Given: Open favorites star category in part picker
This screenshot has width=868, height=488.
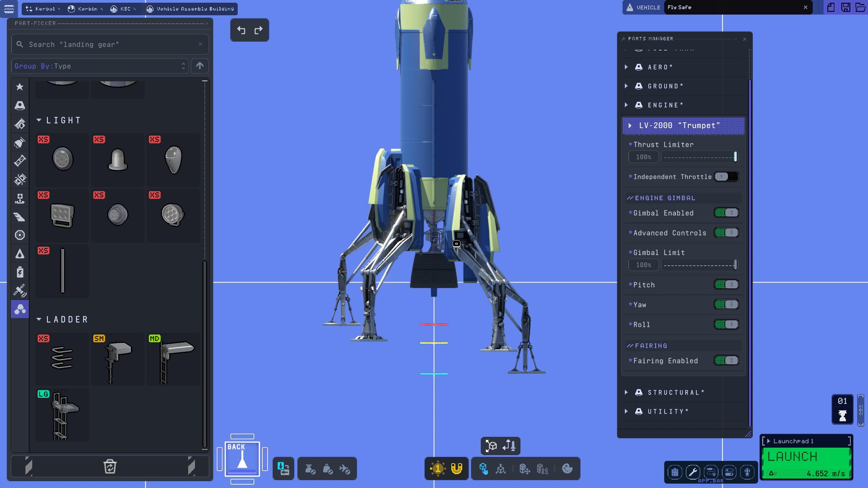Looking at the screenshot, I should (x=20, y=87).
